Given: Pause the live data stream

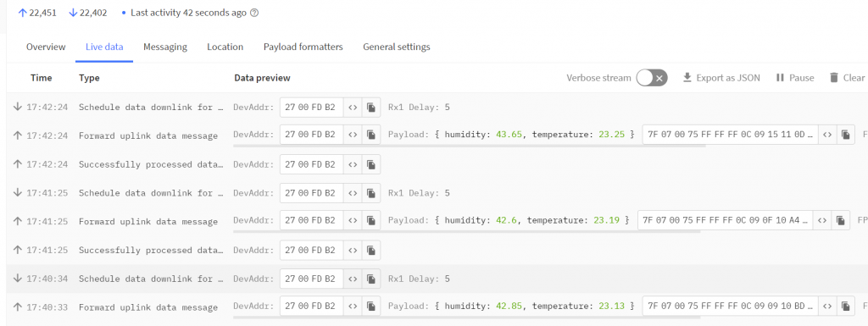Looking at the screenshot, I should (x=795, y=78).
